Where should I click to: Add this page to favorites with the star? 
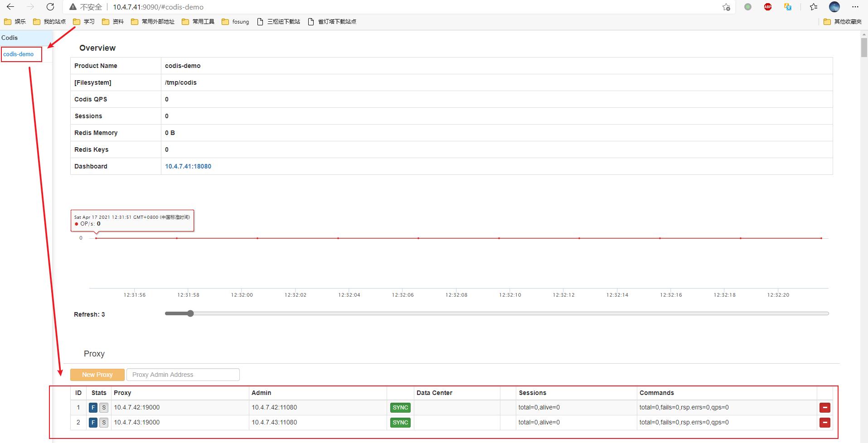[x=726, y=7]
